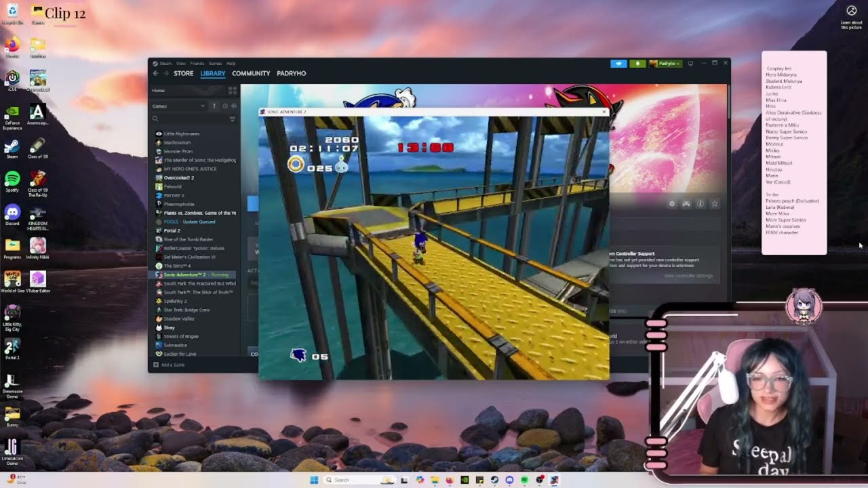Select POOLS - Update Queued entry
This screenshot has height=488, width=868.
coord(189,222)
